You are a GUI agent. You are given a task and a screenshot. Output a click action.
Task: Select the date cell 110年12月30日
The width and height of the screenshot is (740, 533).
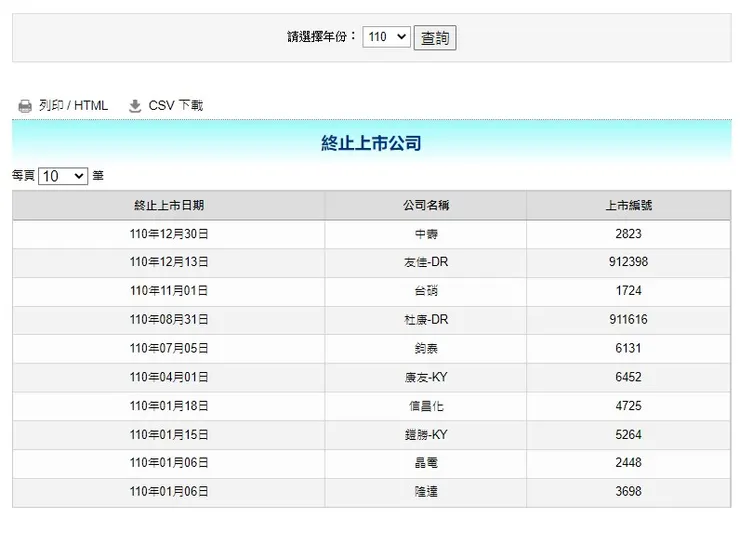click(169, 234)
